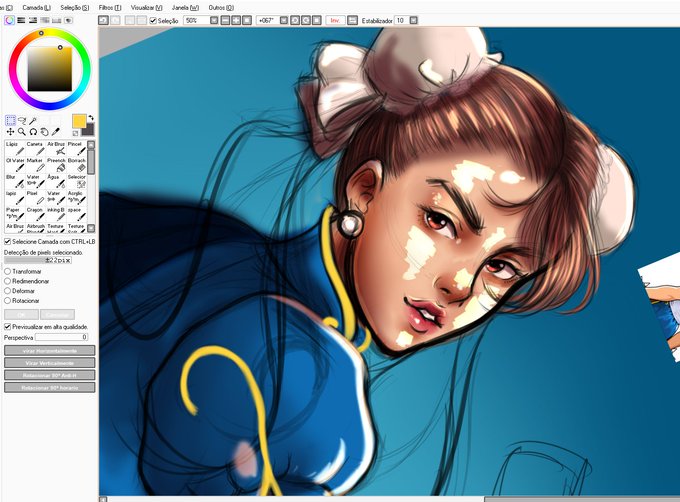Click inside the Perspectiva input field
680x502 pixels.
tap(62, 337)
